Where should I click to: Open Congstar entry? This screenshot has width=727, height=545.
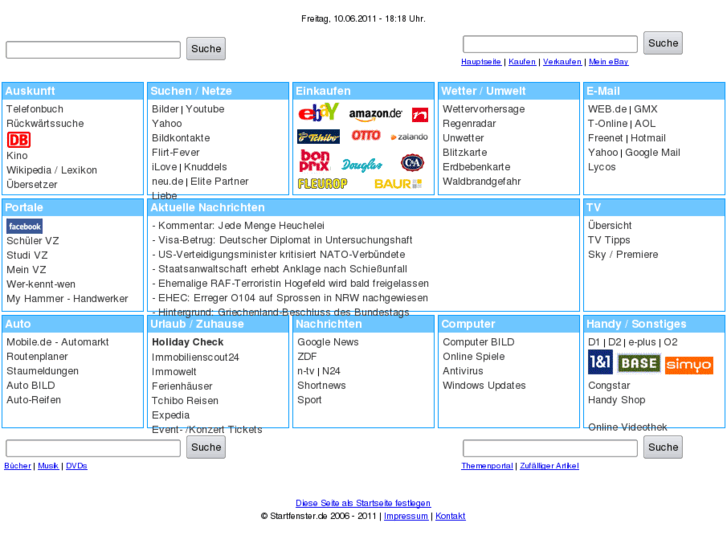click(x=609, y=385)
